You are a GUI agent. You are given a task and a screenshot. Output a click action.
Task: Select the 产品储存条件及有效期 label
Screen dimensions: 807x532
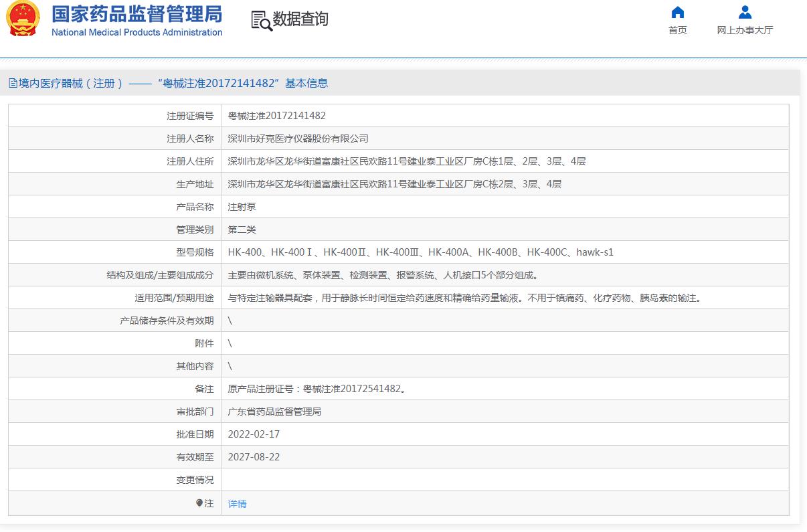(x=167, y=321)
